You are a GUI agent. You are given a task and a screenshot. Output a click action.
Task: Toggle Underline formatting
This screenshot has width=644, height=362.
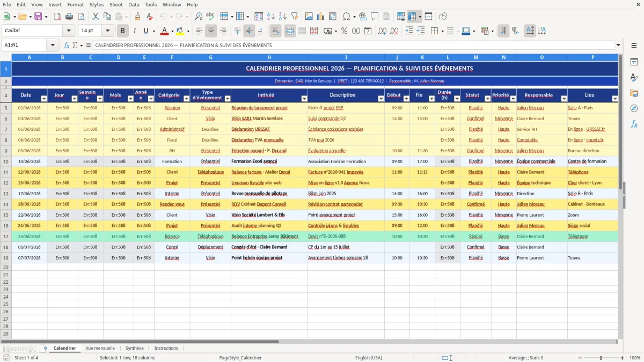pos(146,31)
